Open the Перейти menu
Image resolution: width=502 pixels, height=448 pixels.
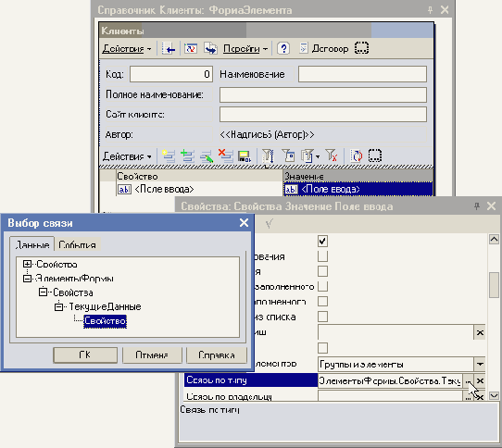click(245, 49)
